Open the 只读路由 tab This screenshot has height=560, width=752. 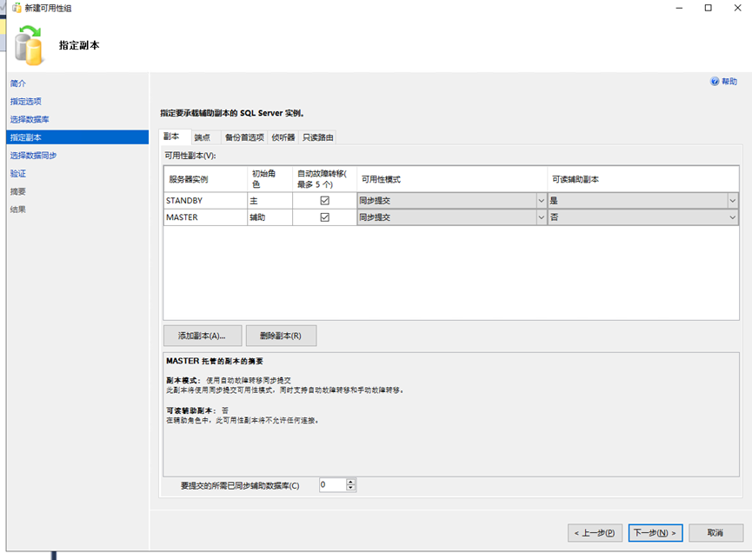tap(317, 137)
